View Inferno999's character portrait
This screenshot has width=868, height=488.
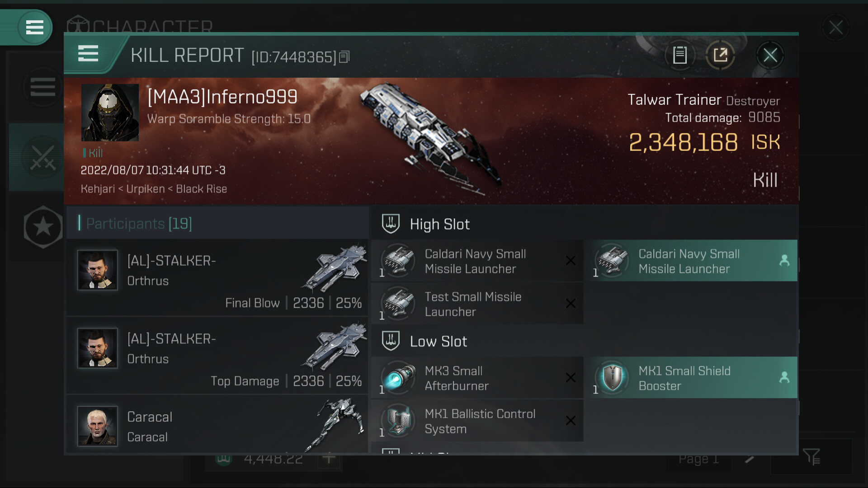pos(110,113)
